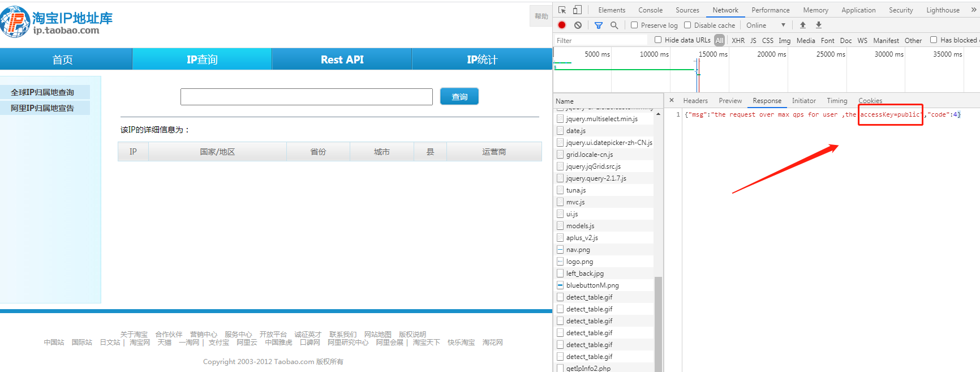Show All request types
Image resolution: width=980 pixels, height=372 pixels.
coord(719,40)
